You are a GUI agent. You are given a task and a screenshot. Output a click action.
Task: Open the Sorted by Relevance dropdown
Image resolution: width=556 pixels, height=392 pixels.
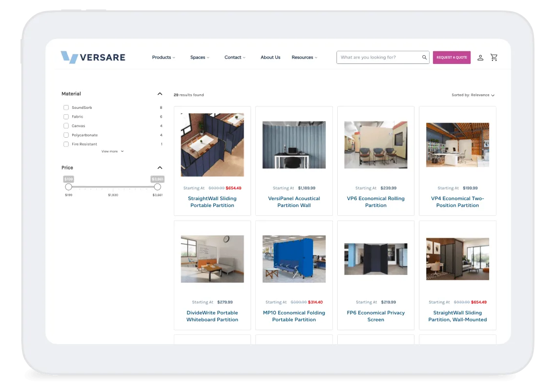pos(473,95)
